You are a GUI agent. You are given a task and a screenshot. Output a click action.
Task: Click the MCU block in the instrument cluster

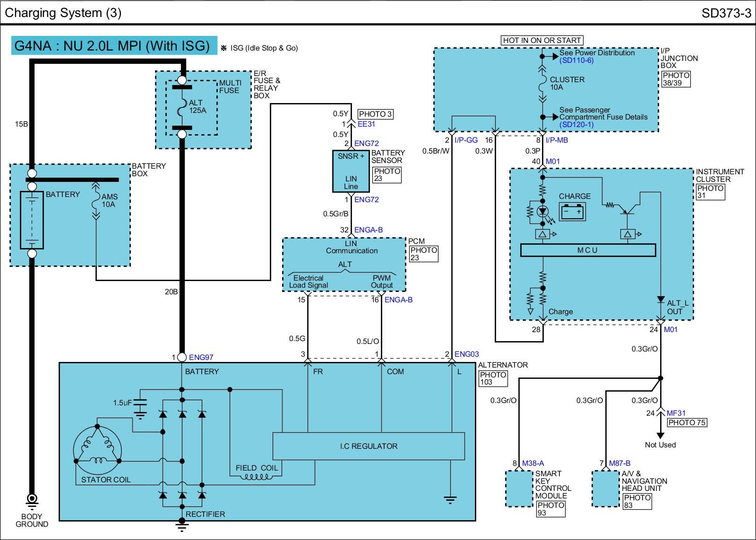588,250
